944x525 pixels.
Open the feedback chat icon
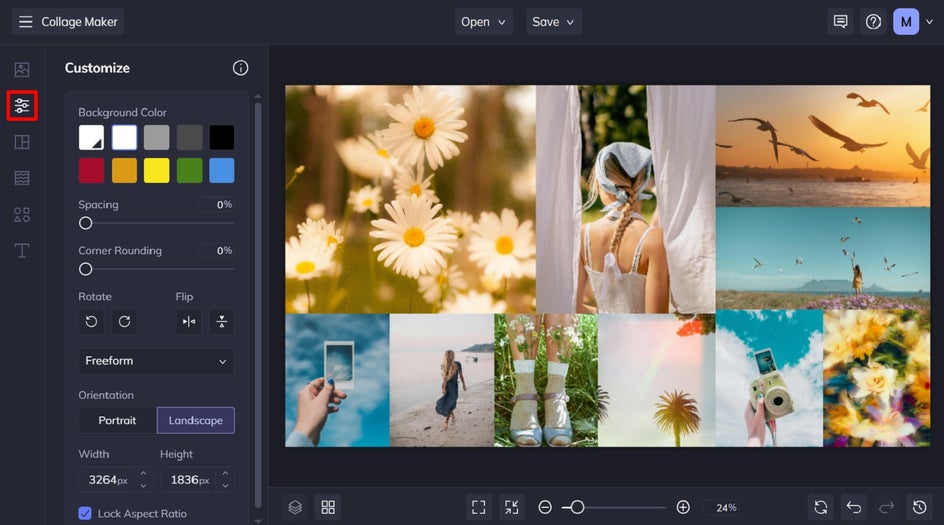point(840,22)
